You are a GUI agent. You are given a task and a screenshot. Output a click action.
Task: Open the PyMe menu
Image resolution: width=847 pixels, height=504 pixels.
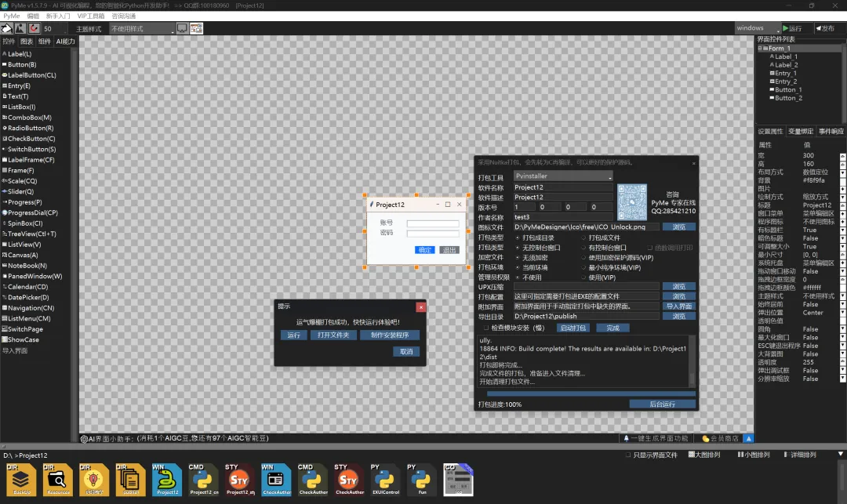pyautogui.click(x=11, y=16)
